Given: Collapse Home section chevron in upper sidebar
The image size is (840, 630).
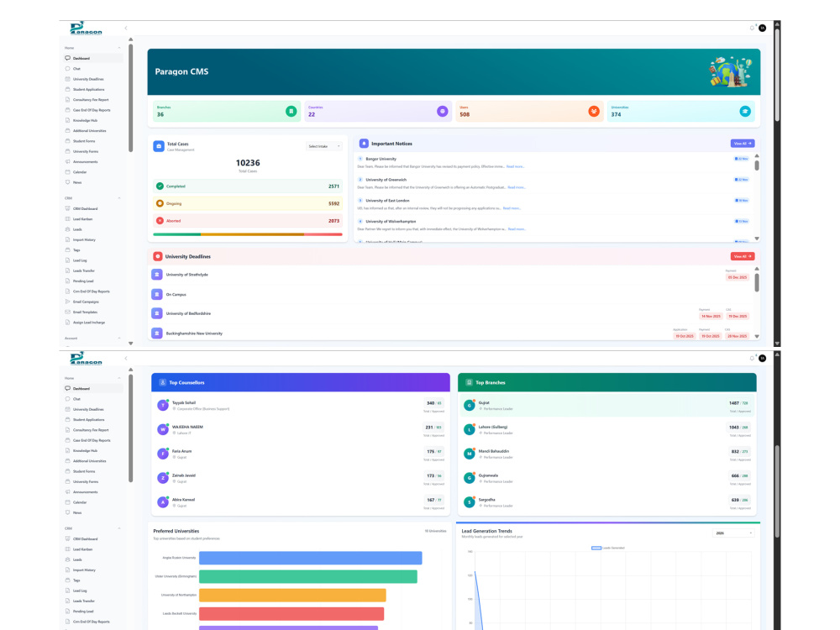Looking at the screenshot, I should tap(119, 48).
